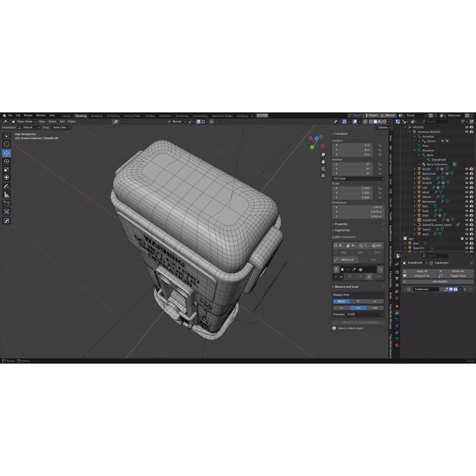Toggle viewport visibility of ShieldForIR
The height and width of the screenshot is (476, 476).
pos(467,220)
